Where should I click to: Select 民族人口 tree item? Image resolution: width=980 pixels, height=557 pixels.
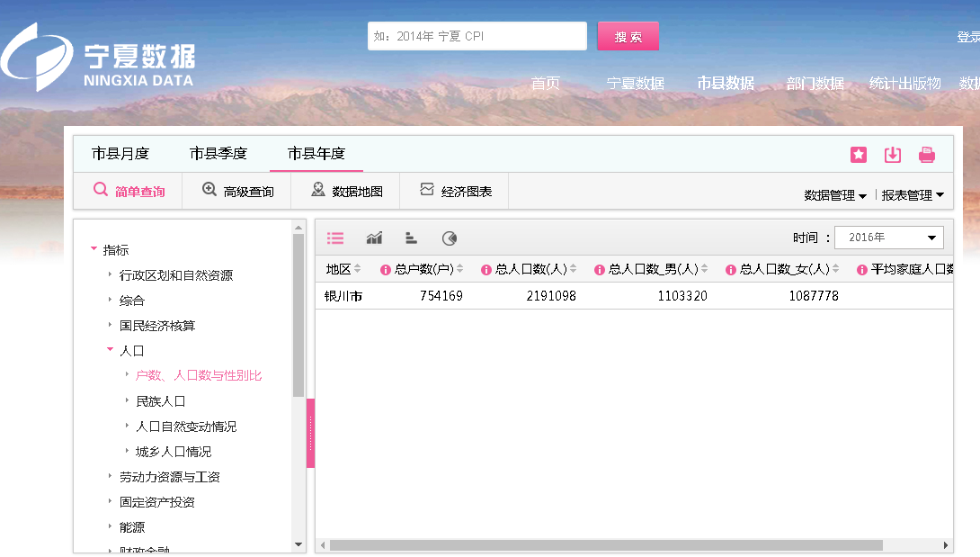[161, 401]
